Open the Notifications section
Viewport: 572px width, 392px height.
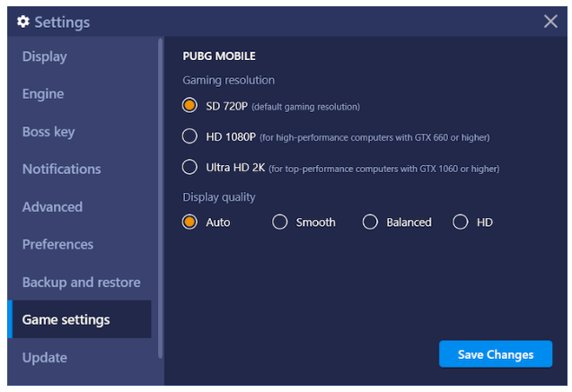(61, 170)
